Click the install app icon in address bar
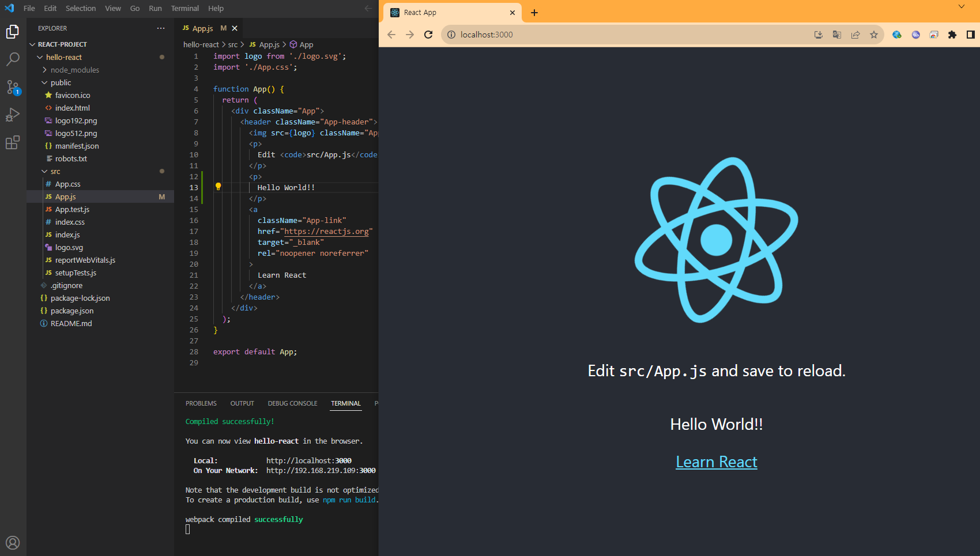 [819, 35]
